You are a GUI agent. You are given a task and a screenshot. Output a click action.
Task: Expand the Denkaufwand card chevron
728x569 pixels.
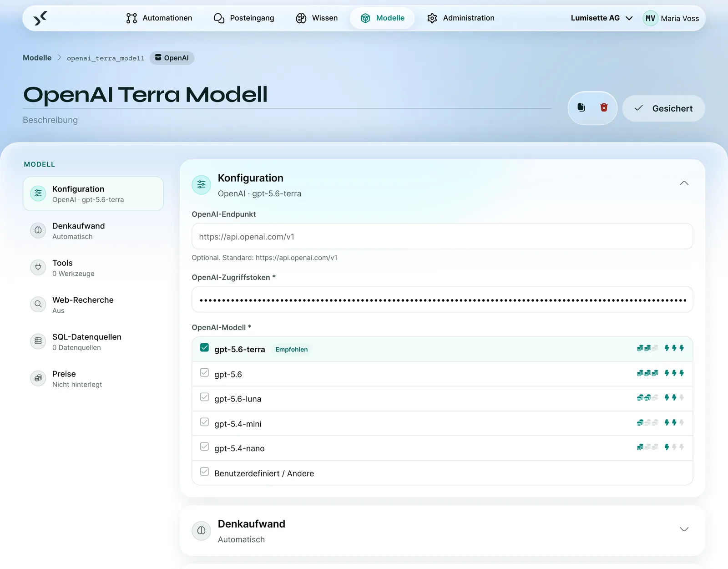[x=684, y=529]
